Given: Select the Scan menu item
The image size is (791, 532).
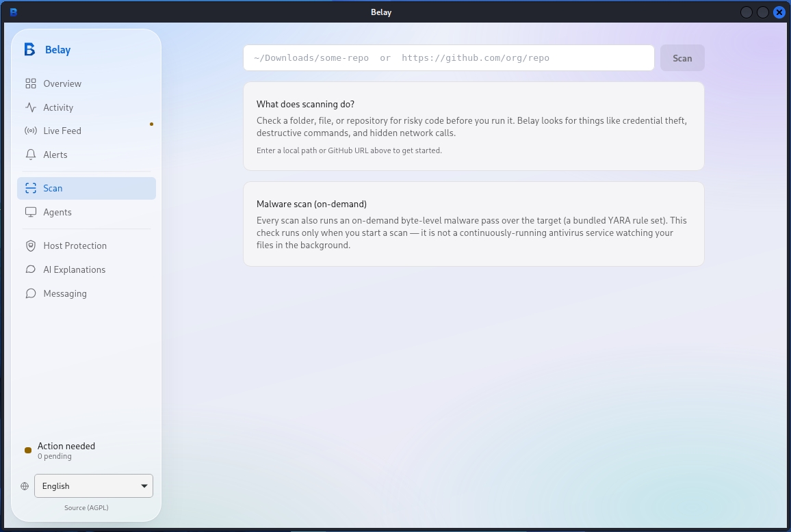Looking at the screenshot, I should [86, 188].
